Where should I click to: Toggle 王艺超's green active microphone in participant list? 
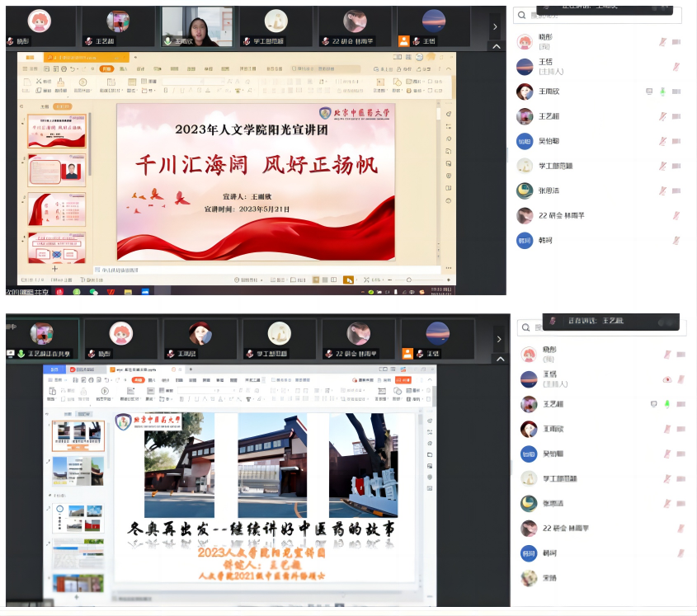pos(666,404)
